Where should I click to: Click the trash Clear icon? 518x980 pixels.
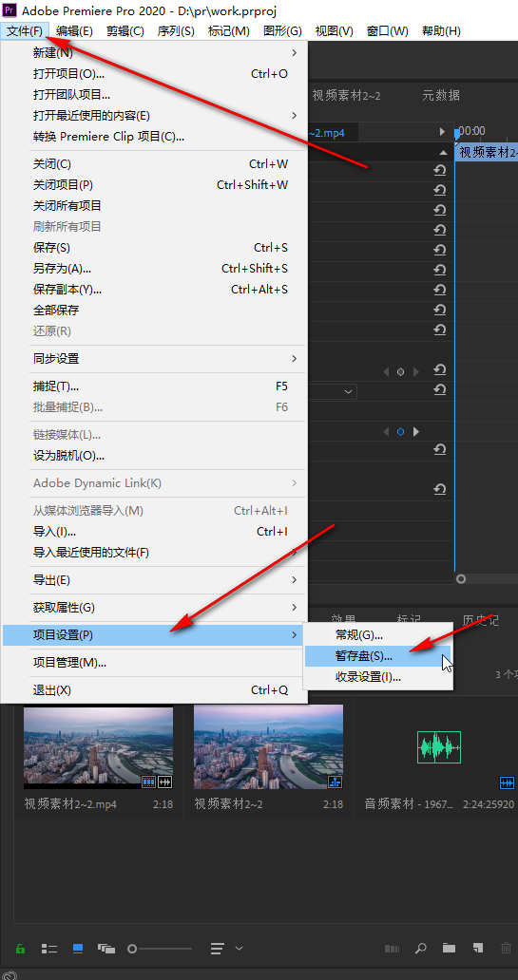coord(506,948)
